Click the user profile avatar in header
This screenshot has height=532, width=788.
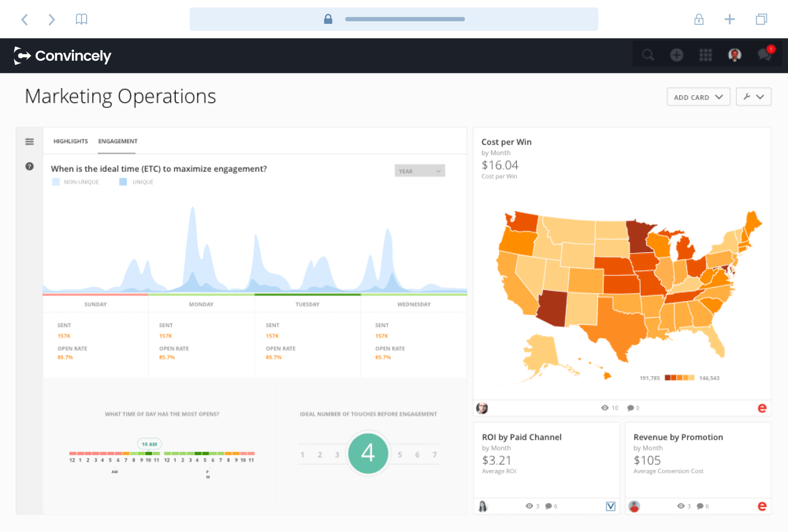pyautogui.click(x=734, y=55)
